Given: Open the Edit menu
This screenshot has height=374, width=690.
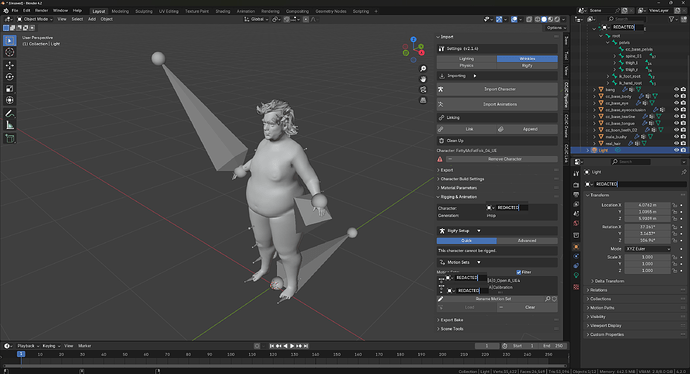Looking at the screenshot, I should [x=26, y=11].
